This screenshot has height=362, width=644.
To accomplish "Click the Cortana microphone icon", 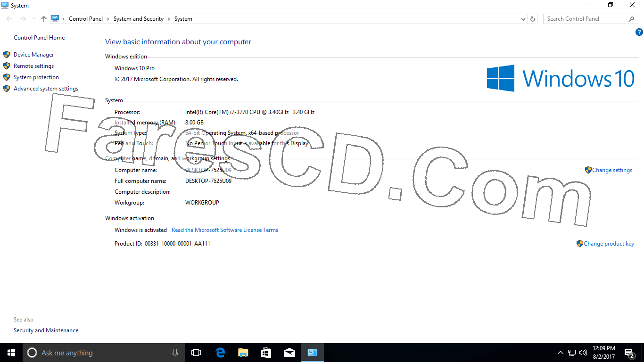I will tap(175, 353).
